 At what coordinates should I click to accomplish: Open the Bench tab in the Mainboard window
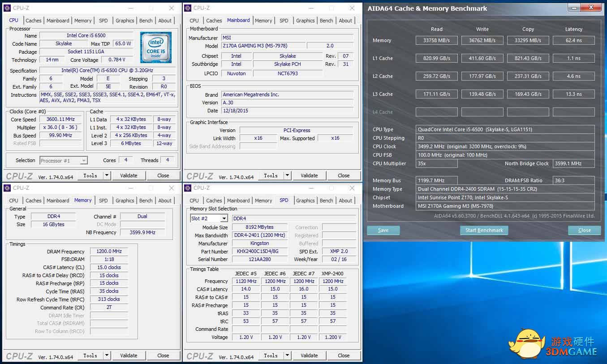pos(326,21)
